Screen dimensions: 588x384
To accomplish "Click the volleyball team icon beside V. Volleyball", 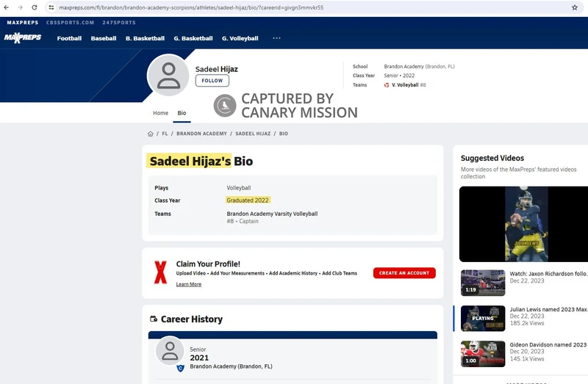I will click(387, 85).
